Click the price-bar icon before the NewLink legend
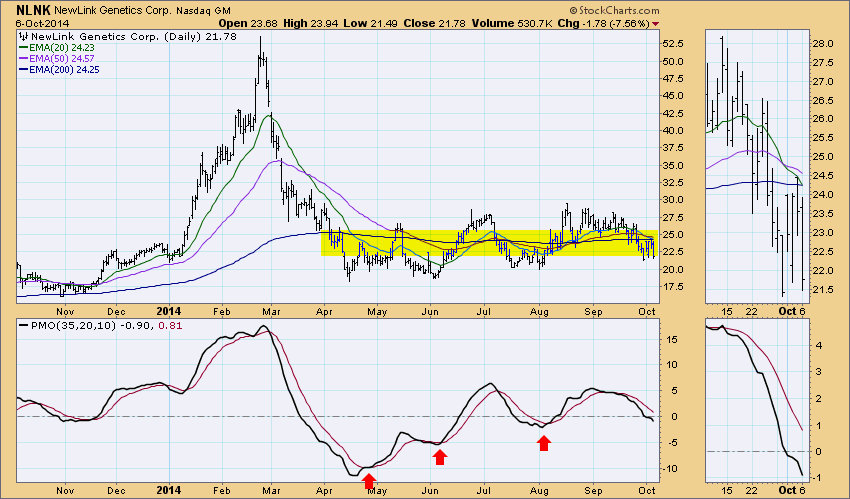This screenshot has height=499, width=850. click(x=23, y=36)
